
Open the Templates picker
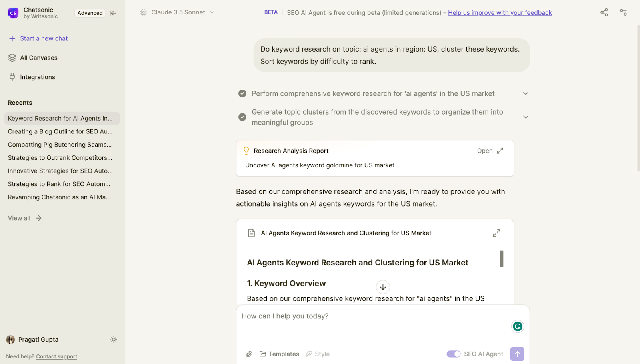(x=279, y=354)
